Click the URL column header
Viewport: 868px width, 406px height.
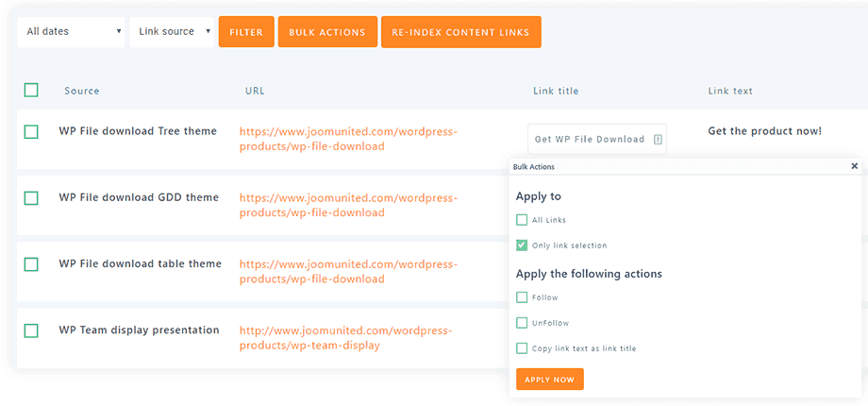tap(255, 91)
